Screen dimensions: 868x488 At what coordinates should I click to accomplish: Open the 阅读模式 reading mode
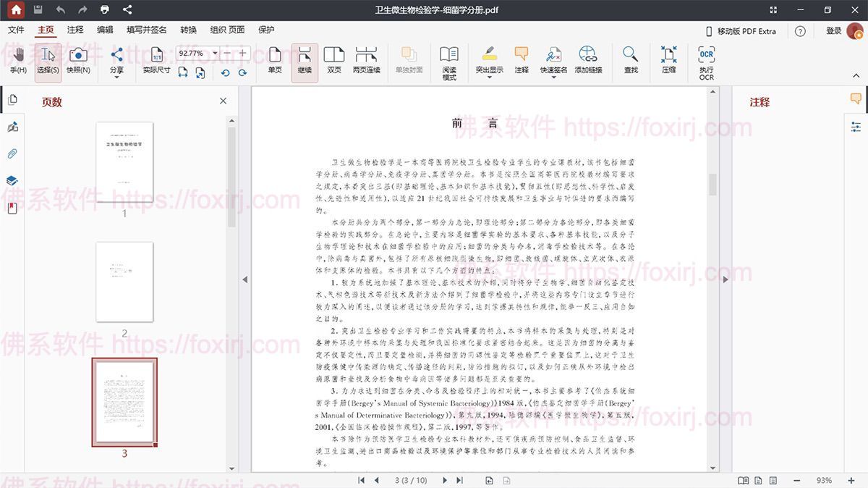point(450,61)
